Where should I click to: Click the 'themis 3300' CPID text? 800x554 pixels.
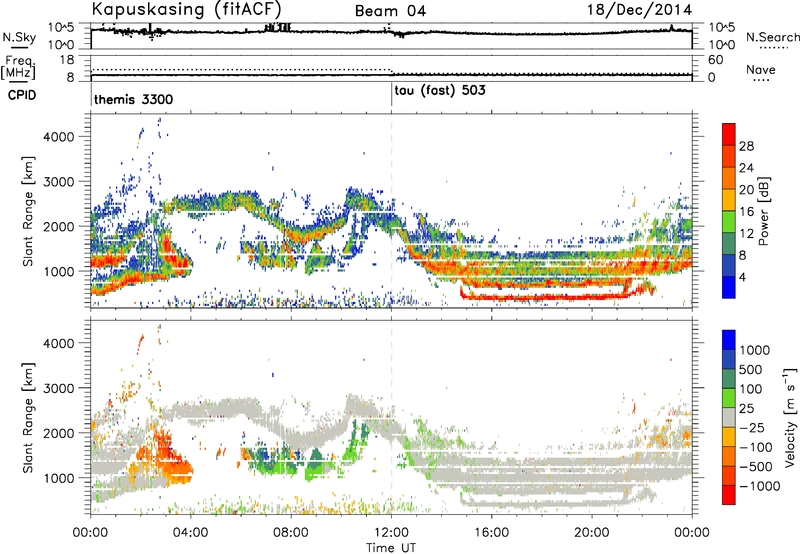point(134,99)
